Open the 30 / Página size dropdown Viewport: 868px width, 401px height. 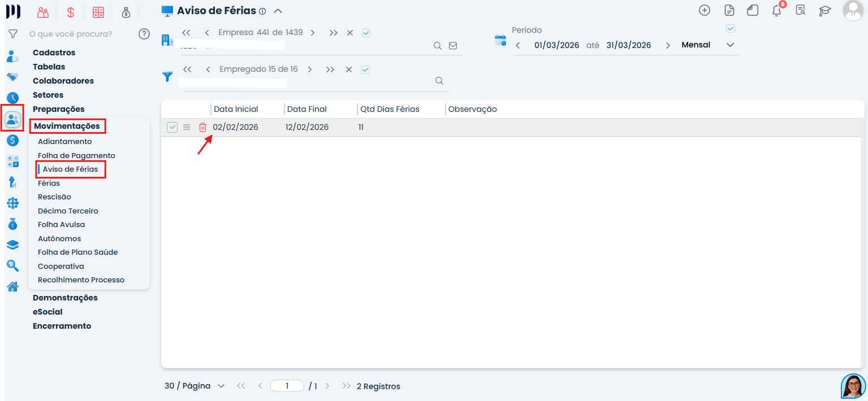(x=195, y=386)
